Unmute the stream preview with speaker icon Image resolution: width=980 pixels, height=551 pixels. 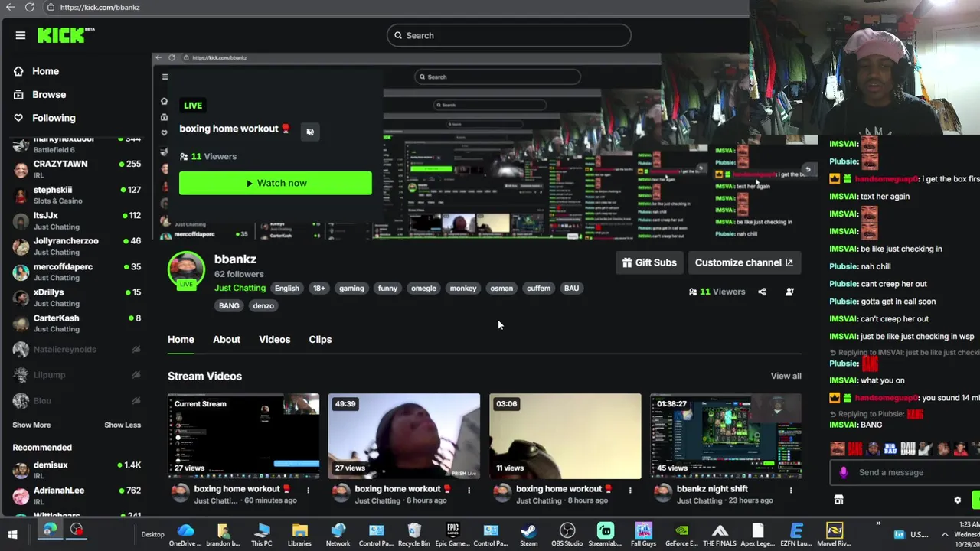(x=310, y=132)
